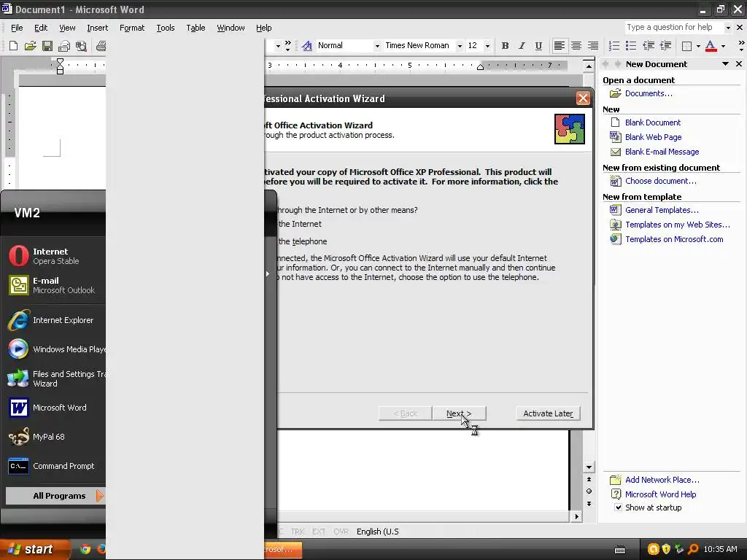Open Internet Explorer from Start menu
This screenshot has height=560, width=747.
[x=55, y=320]
